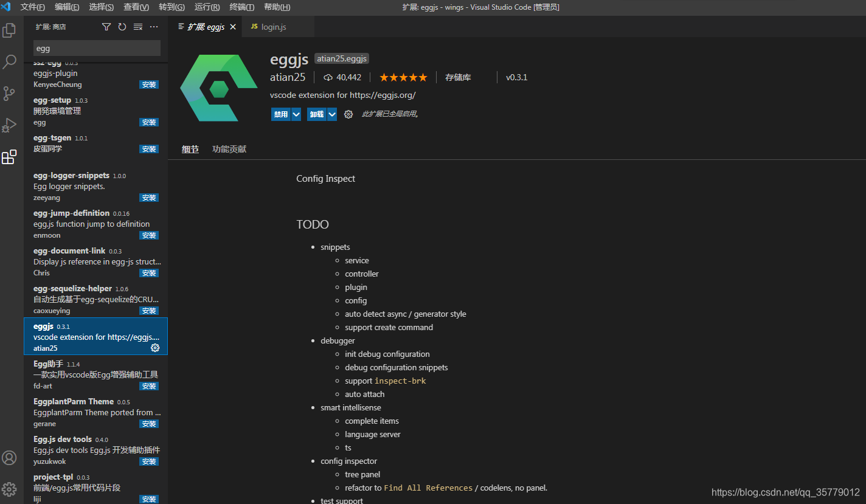Open the Run and Debug icon
866x504 pixels.
[x=9, y=125]
